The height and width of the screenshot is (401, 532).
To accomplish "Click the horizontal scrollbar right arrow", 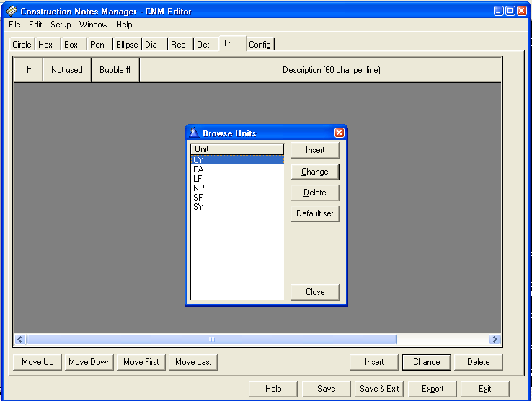I will pyautogui.click(x=495, y=339).
